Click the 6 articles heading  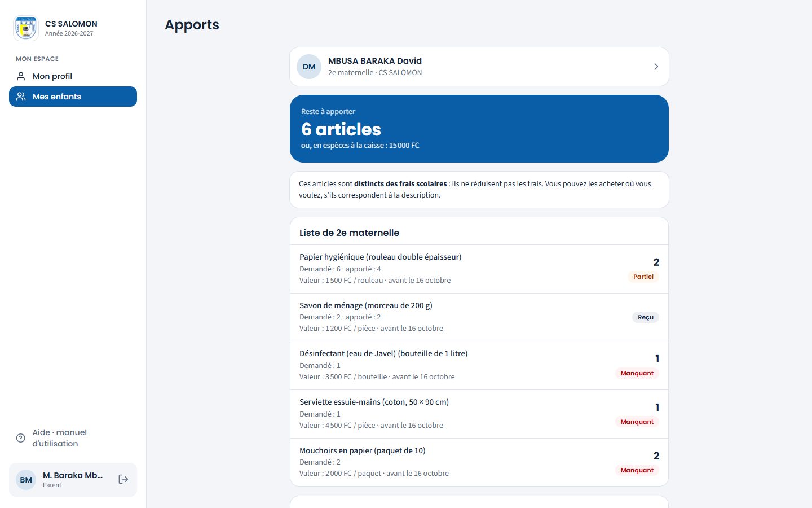341,129
